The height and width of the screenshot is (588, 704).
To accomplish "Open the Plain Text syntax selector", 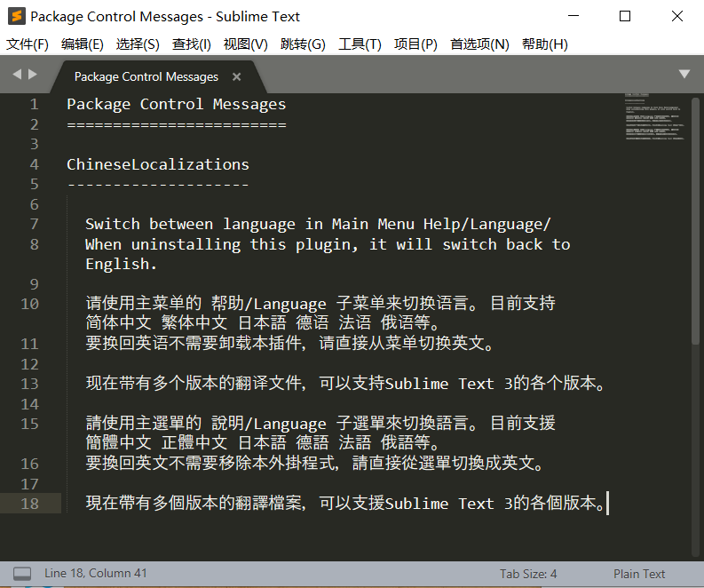I will click(x=639, y=574).
